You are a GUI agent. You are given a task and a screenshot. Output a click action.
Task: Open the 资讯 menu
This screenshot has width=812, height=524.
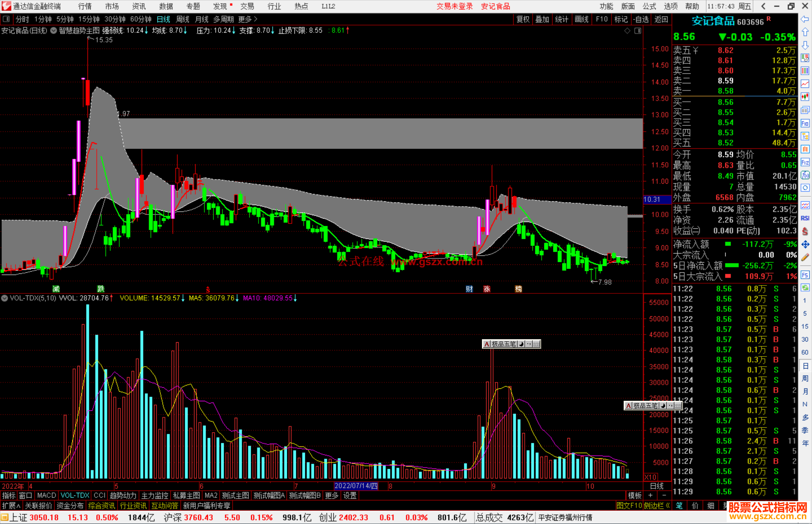point(139,6)
